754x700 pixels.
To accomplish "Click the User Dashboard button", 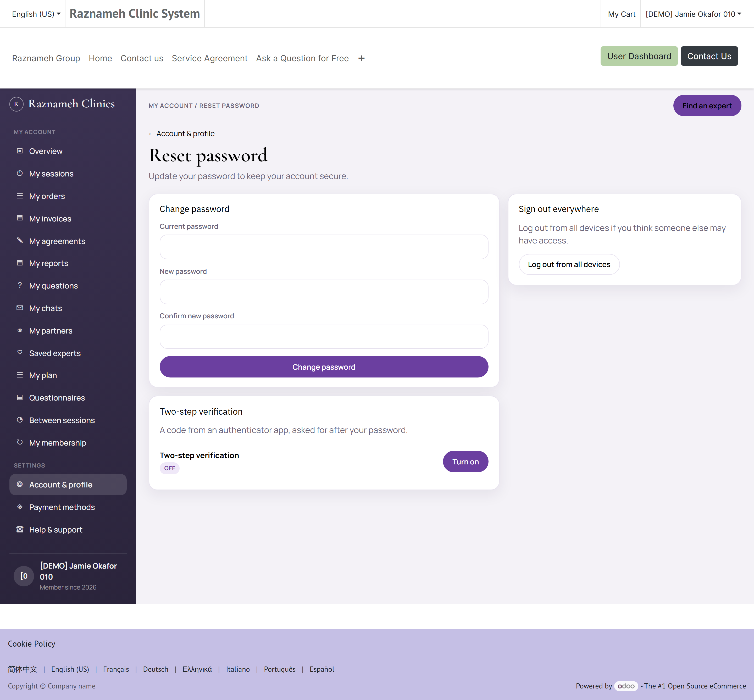I will tap(639, 56).
